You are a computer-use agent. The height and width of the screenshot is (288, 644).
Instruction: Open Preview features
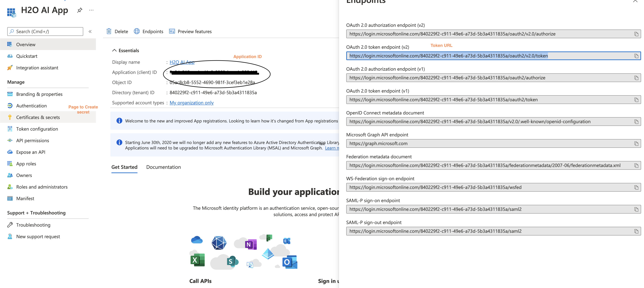click(190, 31)
